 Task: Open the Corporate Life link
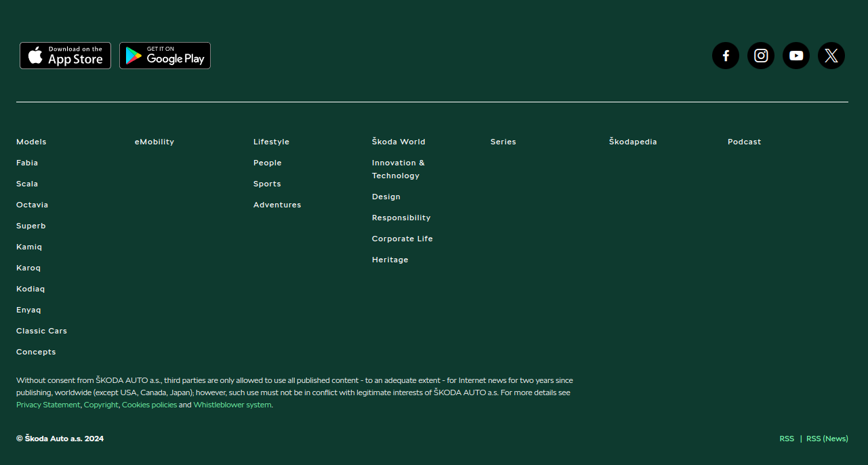[402, 239]
